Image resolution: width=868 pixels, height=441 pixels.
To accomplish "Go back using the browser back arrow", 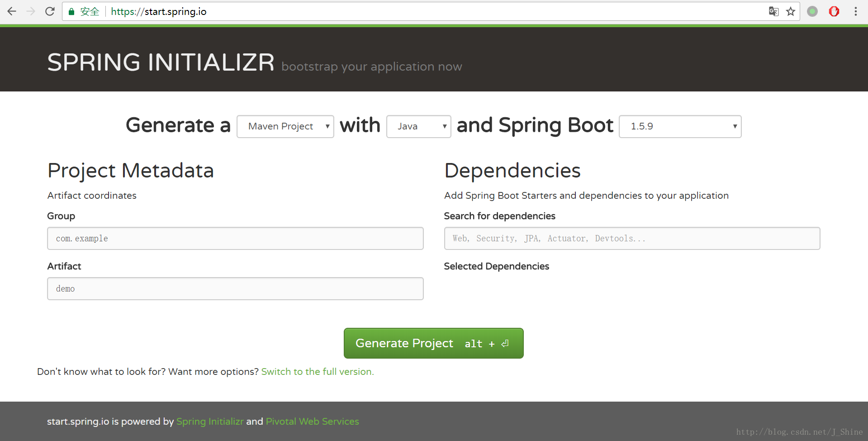I will (12, 11).
